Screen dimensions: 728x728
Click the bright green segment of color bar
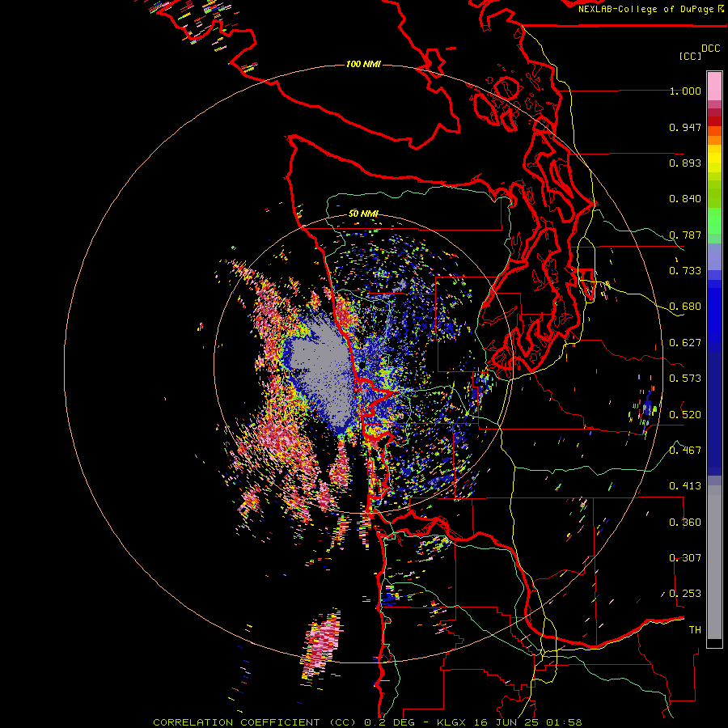pos(714,221)
